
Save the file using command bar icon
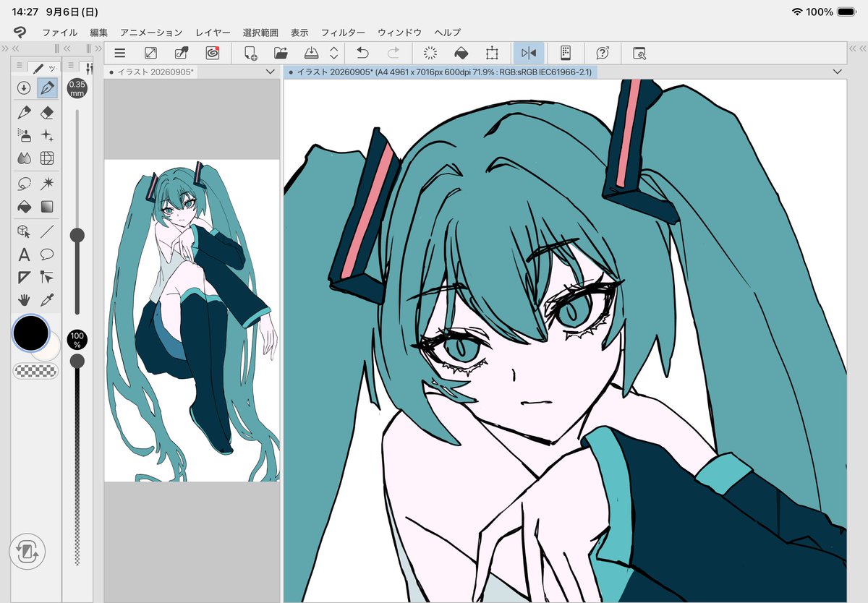[x=312, y=53]
